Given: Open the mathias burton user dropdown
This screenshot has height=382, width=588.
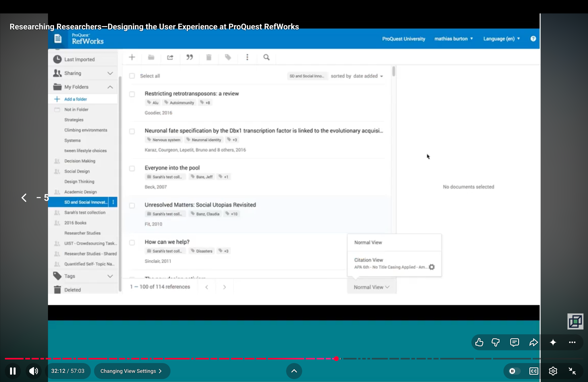Looking at the screenshot, I should point(454,39).
